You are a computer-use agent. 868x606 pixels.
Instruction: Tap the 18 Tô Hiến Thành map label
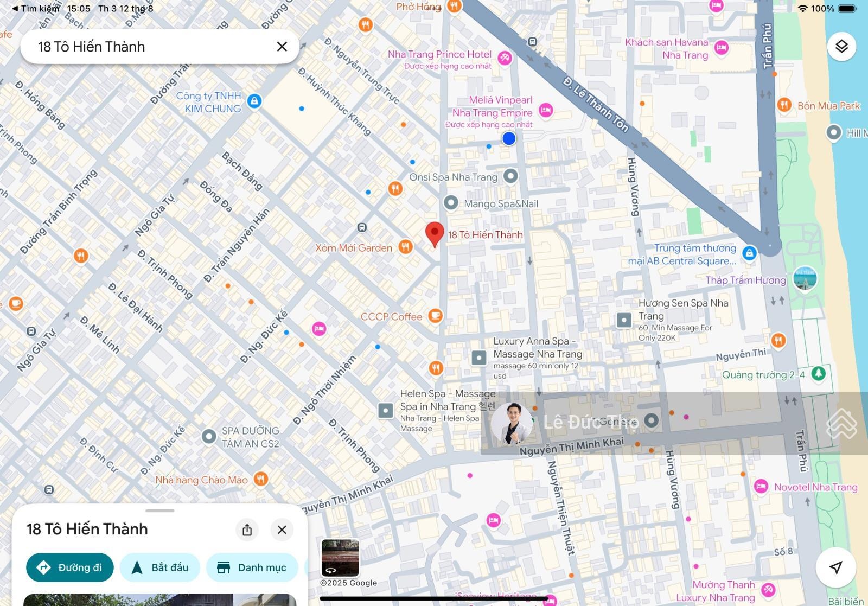[x=486, y=235]
